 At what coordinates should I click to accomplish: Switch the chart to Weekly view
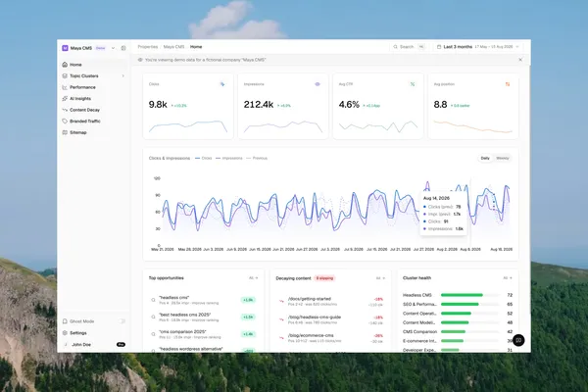tap(503, 159)
